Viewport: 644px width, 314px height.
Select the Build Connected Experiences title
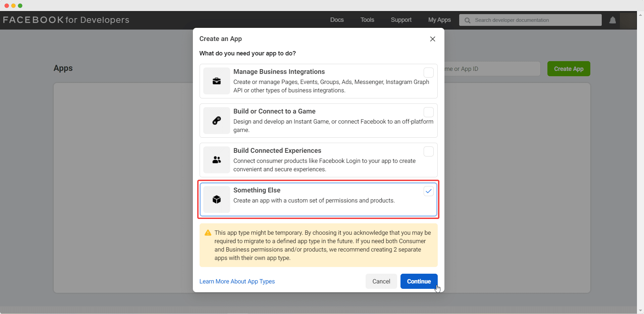coord(277,150)
